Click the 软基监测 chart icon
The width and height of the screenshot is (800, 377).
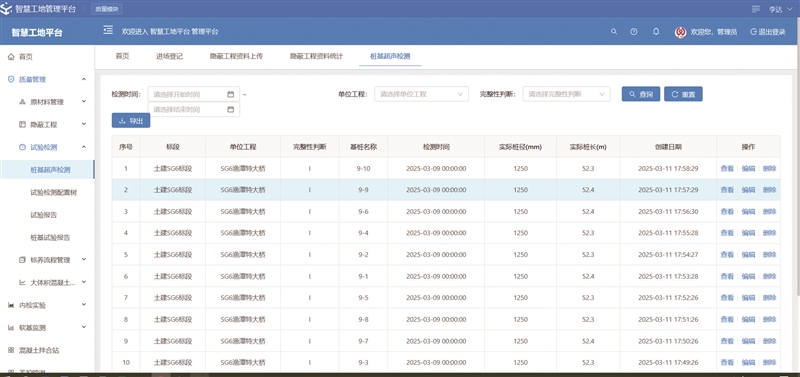pyautogui.click(x=11, y=328)
